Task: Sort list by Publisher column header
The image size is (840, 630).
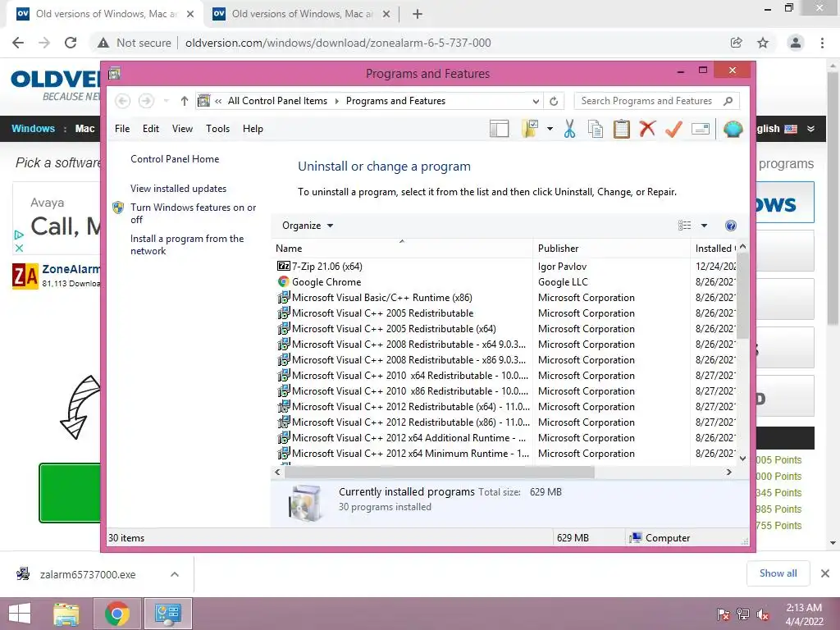Action: coord(612,248)
